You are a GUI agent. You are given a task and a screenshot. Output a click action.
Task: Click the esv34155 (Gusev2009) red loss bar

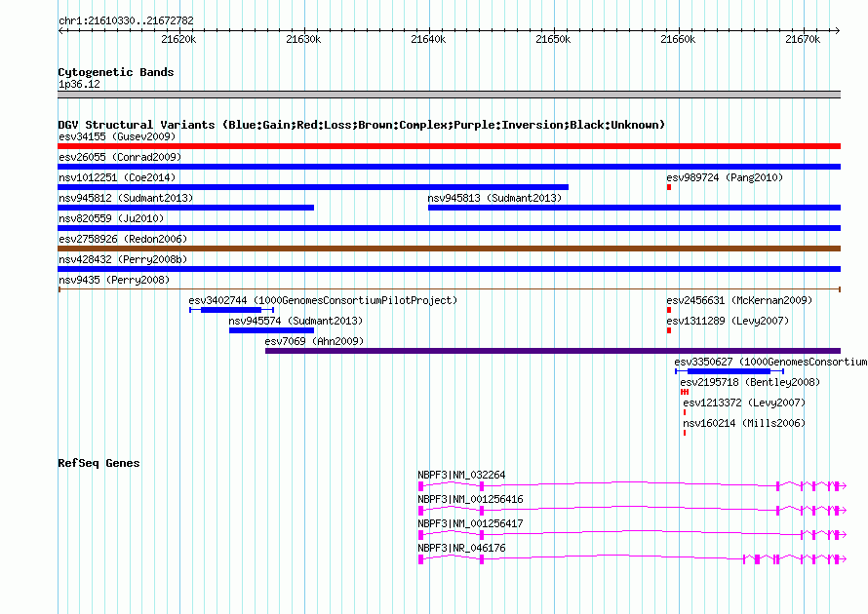(x=449, y=146)
